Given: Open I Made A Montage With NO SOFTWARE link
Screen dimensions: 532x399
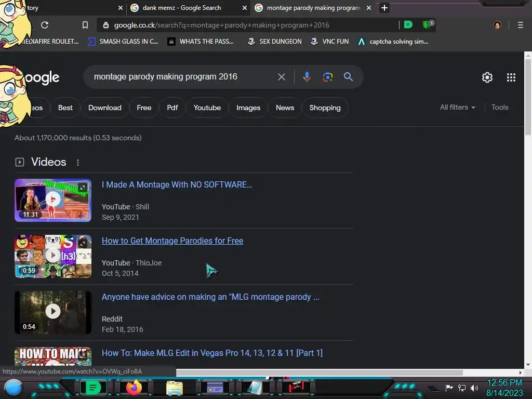Looking at the screenshot, I should 177,184.
